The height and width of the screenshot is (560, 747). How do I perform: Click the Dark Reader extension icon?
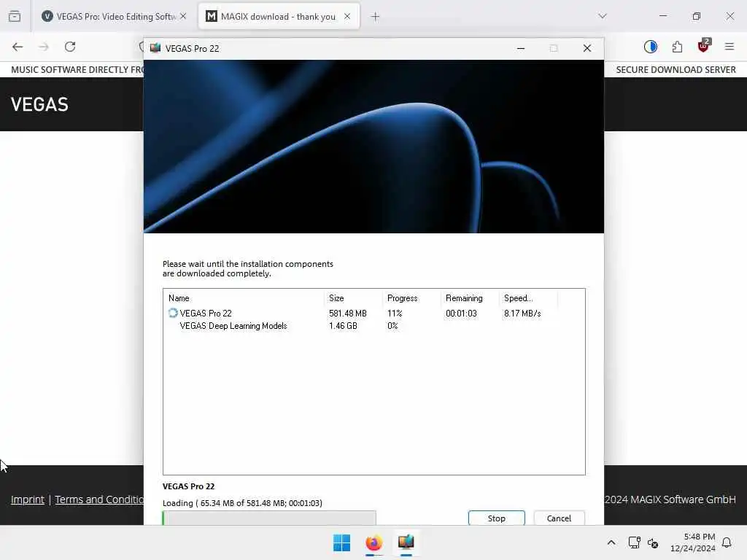tap(650, 47)
